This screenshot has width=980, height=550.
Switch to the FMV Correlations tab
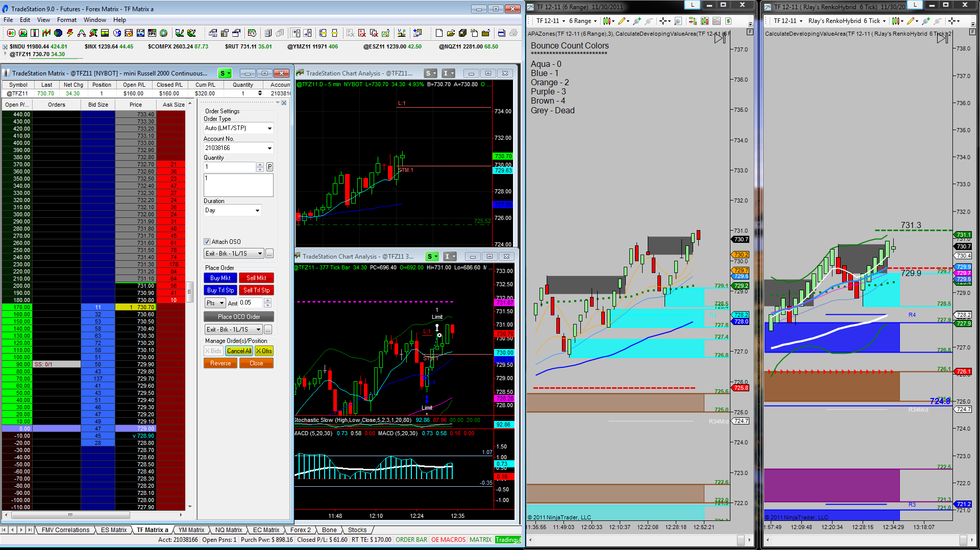(65, 530)
